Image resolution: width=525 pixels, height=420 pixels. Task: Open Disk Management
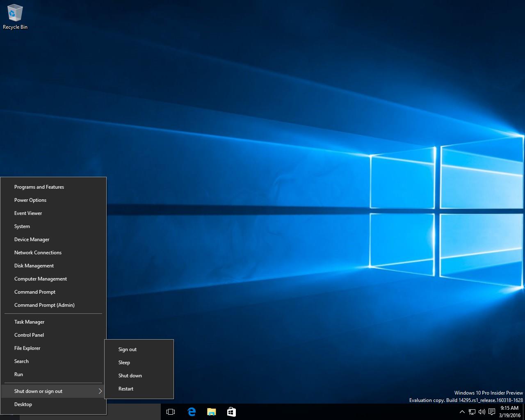[x=53, y=266]
